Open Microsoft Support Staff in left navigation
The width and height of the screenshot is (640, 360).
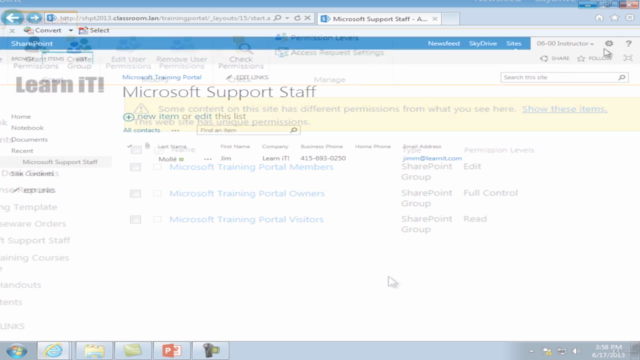[60, 162]
